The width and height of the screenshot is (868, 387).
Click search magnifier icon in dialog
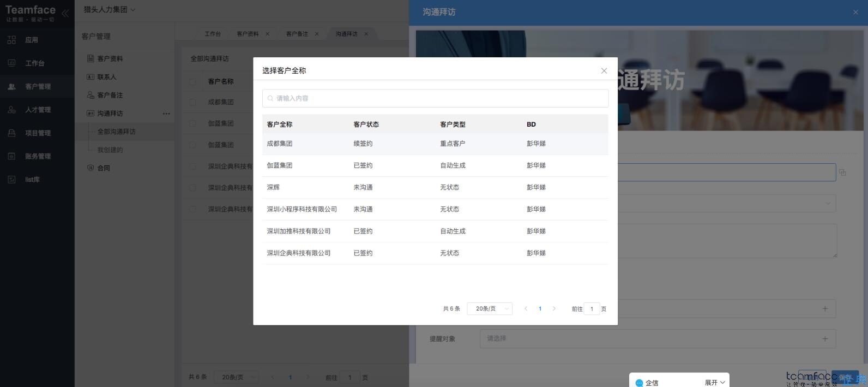270,98
